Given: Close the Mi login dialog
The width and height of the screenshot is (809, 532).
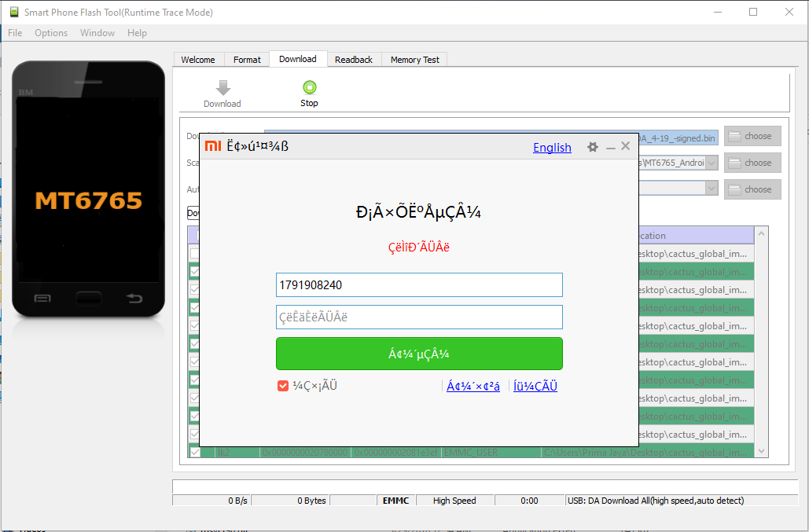Looking at the screenshot, I should 626,146.
